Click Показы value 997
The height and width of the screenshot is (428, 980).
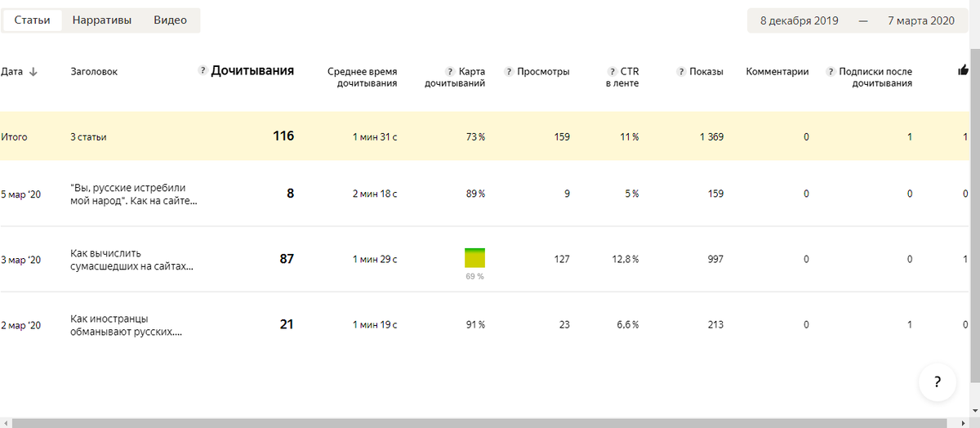click(715, 260)
